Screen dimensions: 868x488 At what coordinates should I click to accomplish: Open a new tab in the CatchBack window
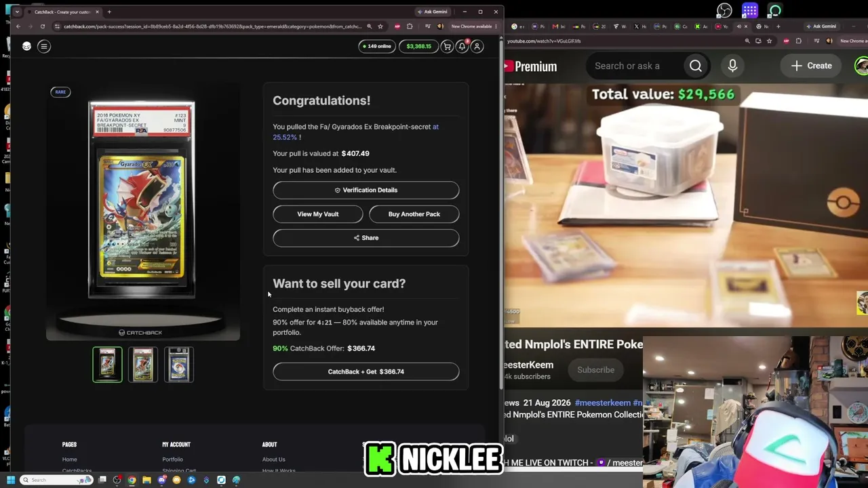(109, 12)
